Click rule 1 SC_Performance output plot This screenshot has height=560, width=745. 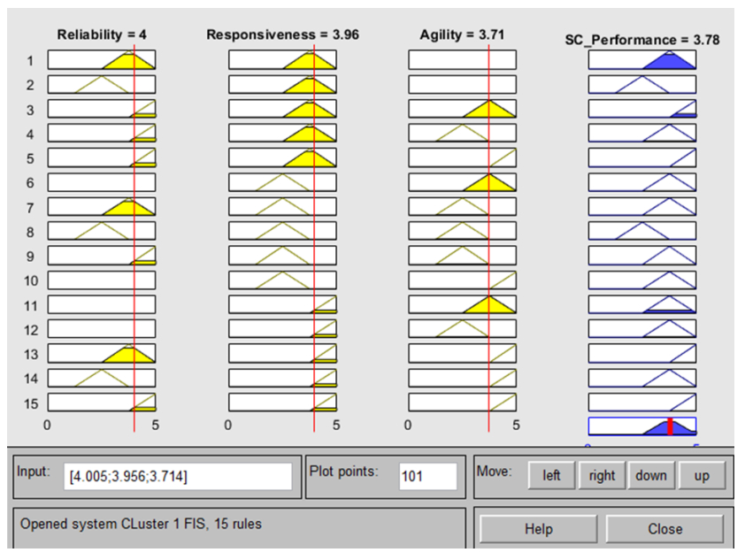pos(642,60)
